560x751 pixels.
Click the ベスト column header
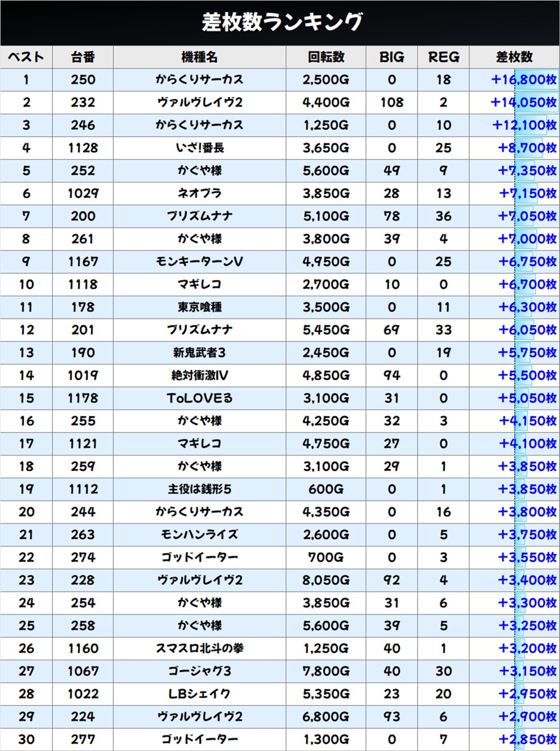(x=26, y=57)
